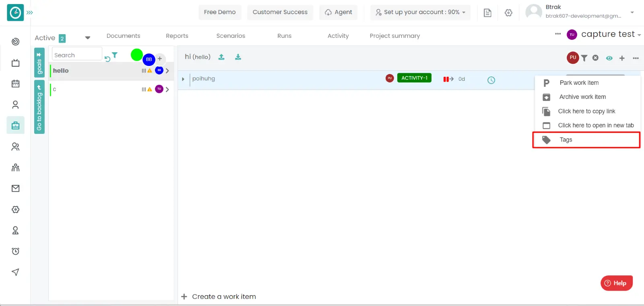Screen dimensions: 644x306
Task: Reset goal filters with the refresh icon
Action: point(107,59)
